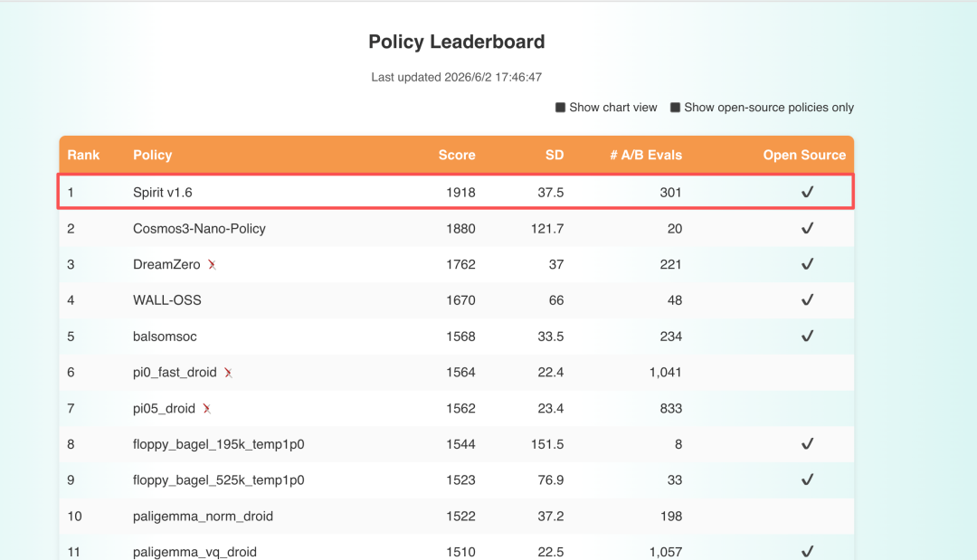This screenshot has height=560, width=977.
Task: Sort by the Rank column header
Action: (83, 155)
